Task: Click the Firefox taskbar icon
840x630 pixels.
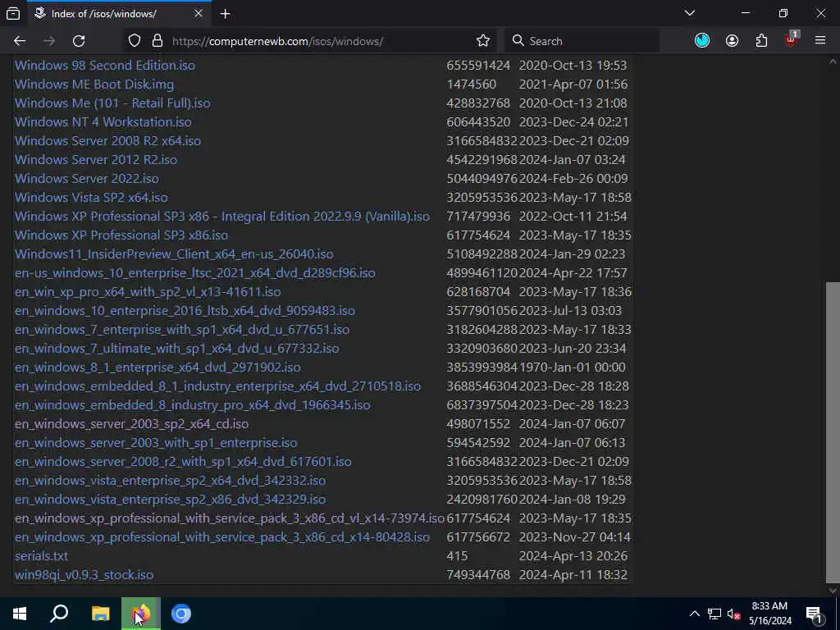Action: [x=141, y=614]
